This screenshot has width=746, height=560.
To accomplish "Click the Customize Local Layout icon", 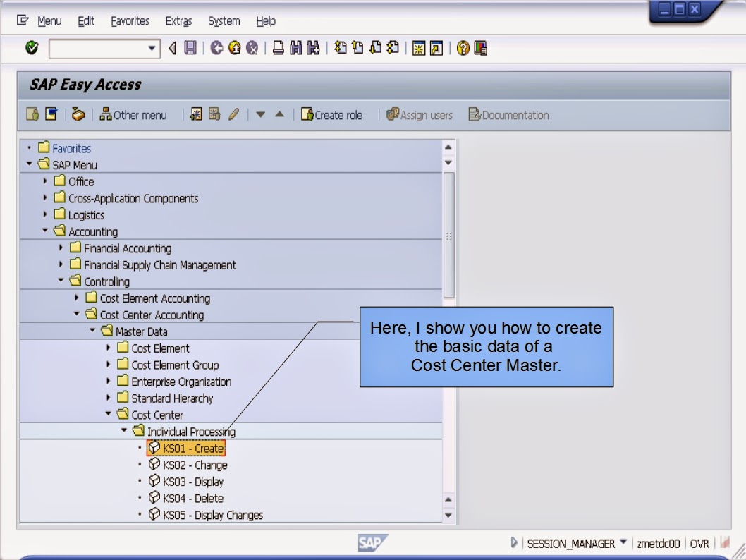I will pos(480,48).
